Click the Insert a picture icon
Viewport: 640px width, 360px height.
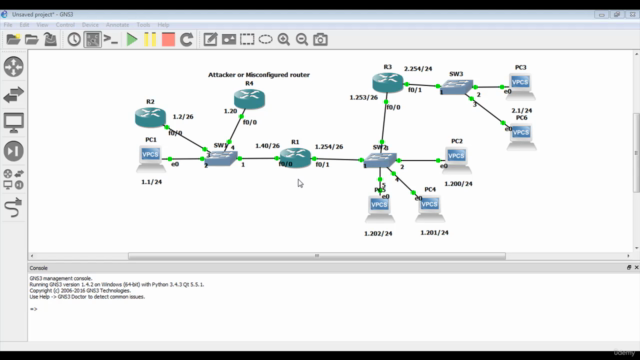pyautogui.click(x=229, y=40)
